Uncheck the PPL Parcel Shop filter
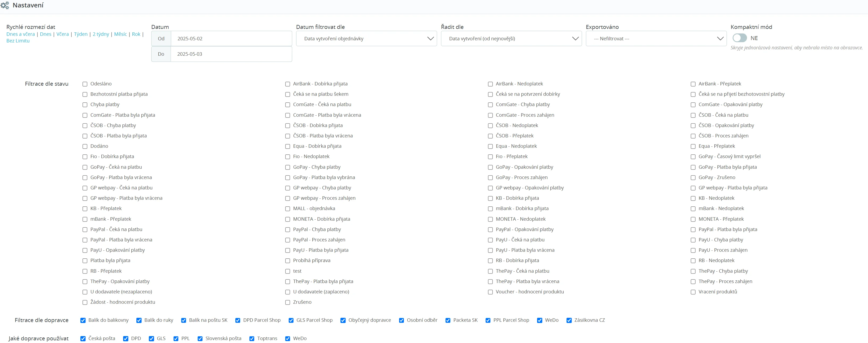 point(488,320)
